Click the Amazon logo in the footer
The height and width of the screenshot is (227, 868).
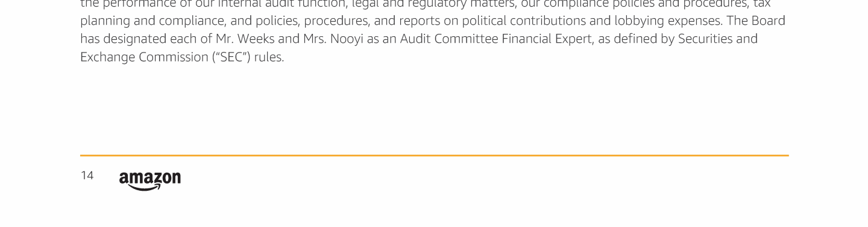[149, 181]
